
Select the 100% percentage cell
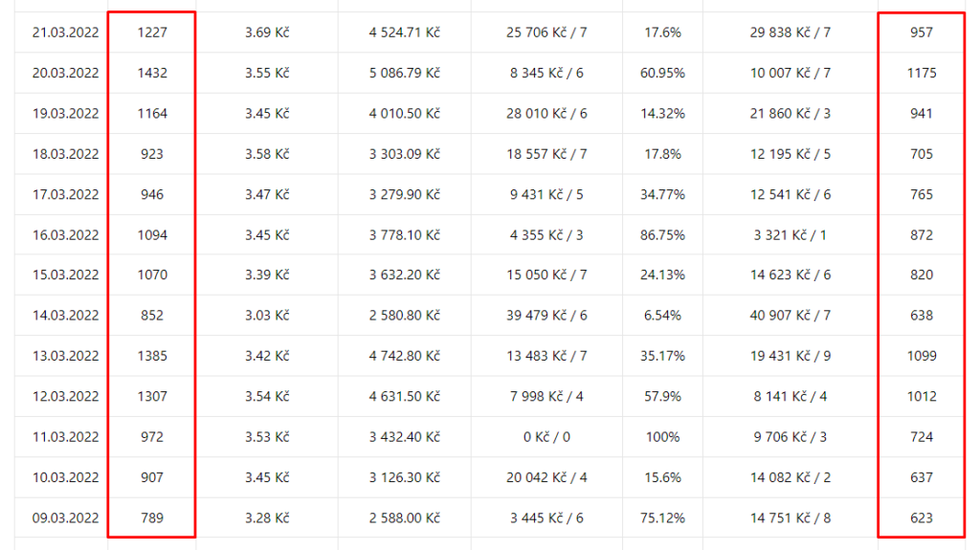(662, 437)
